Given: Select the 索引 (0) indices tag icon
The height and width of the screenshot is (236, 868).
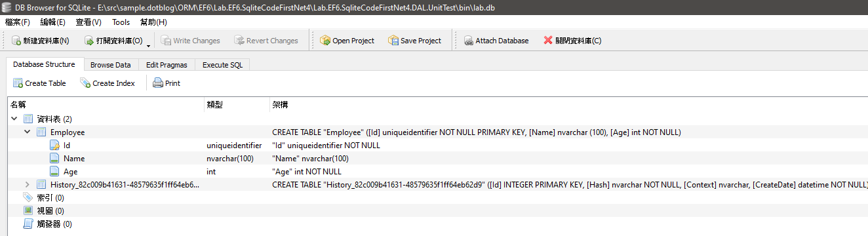Looking at the screenshot, I should point(28,198).
